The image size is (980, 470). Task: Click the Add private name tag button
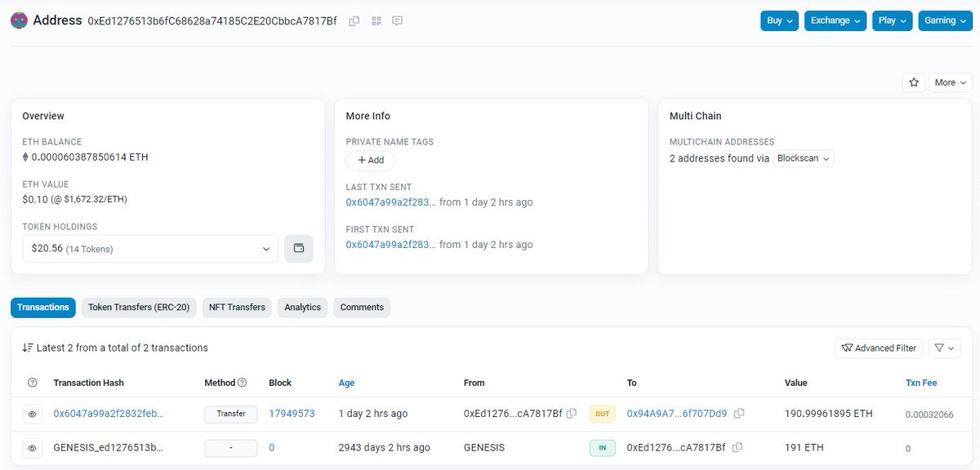pyautogui.click(x=371, y=160)
